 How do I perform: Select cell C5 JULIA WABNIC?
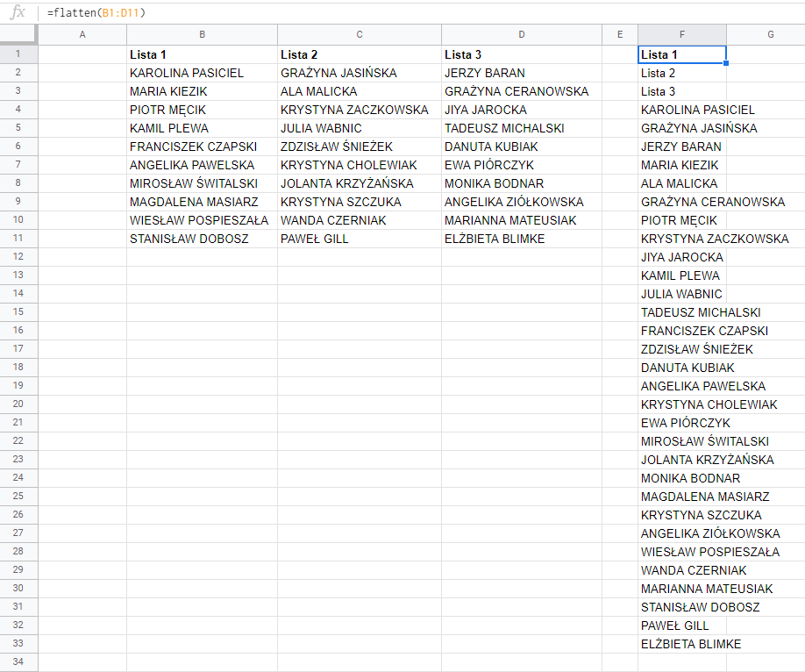coord(360,128)
